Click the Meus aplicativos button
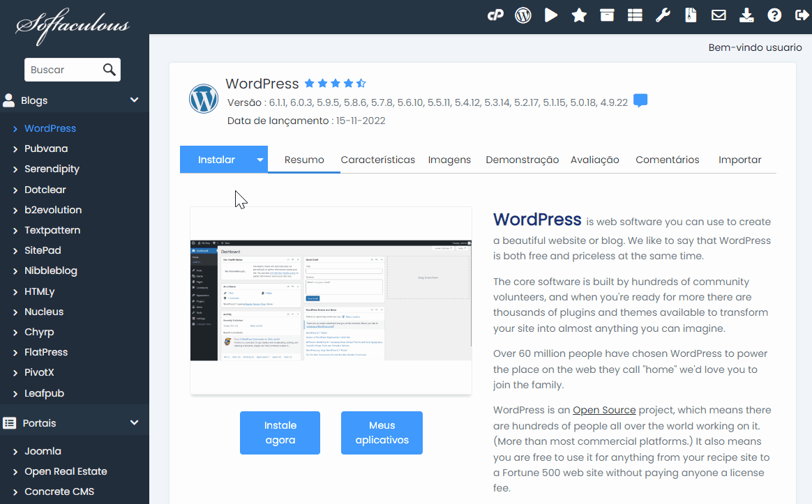812x504 pixels. point(382,433)
